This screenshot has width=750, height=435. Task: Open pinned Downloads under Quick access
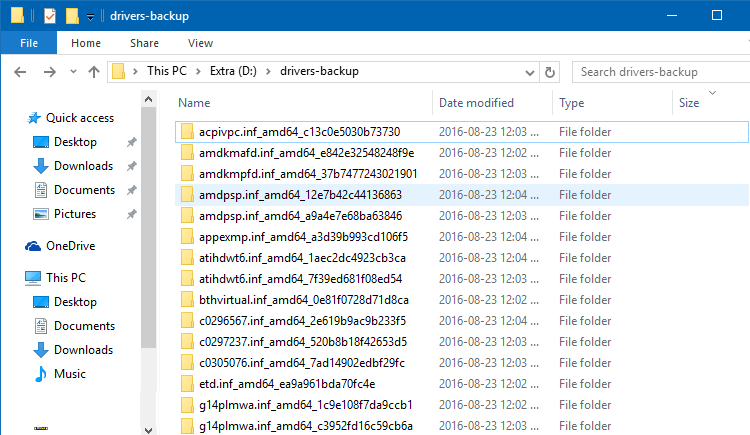pyautogui.click(x=73, y=166)
